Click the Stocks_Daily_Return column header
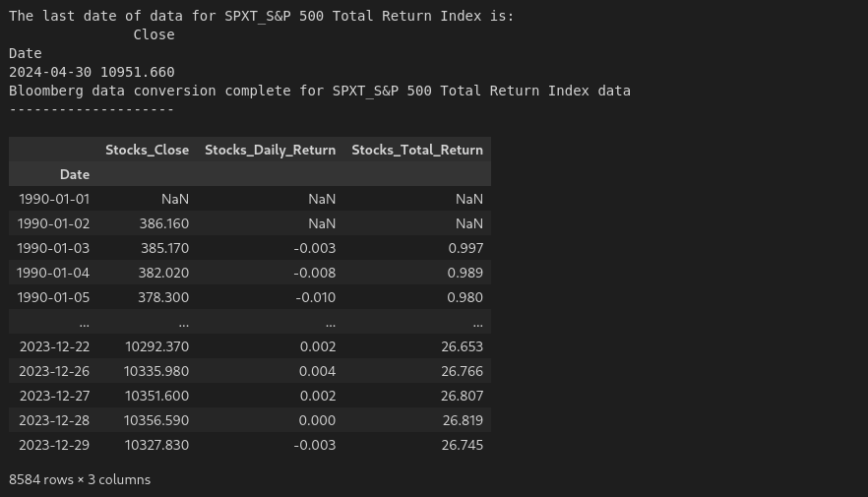The width and height of the screenshot is (868, 497). [270, 150]
